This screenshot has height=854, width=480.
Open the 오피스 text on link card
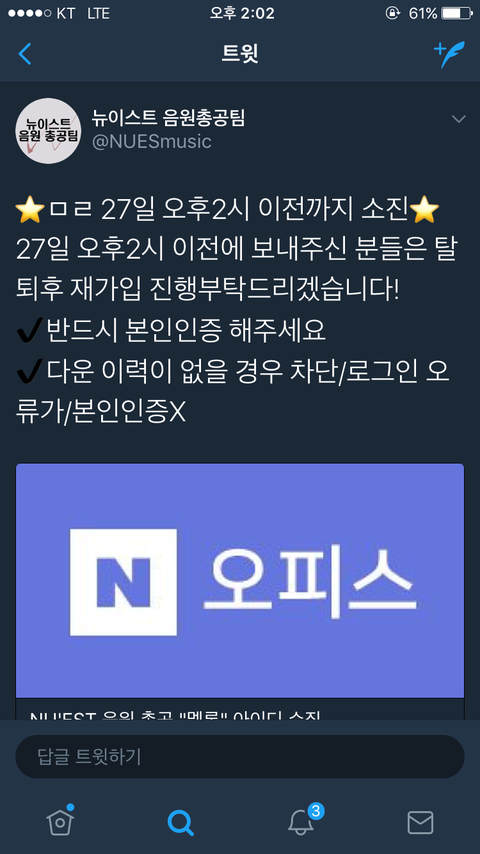pyautogui.click(x=309, y=581)
